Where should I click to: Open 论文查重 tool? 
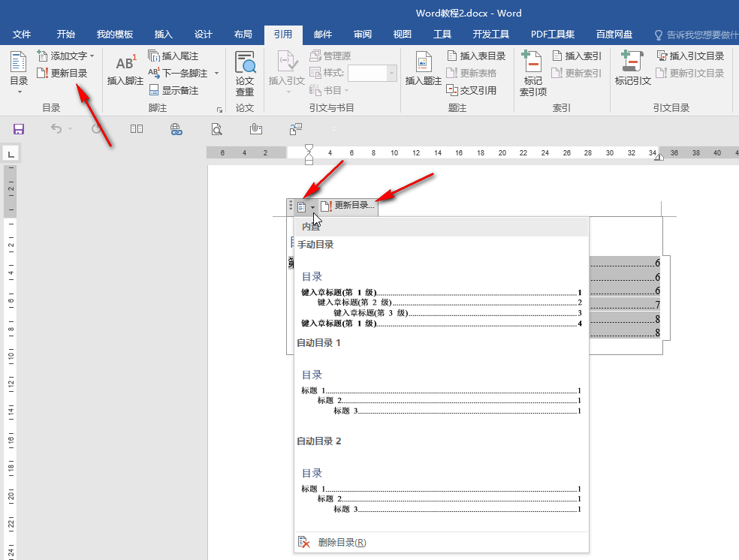245,74
